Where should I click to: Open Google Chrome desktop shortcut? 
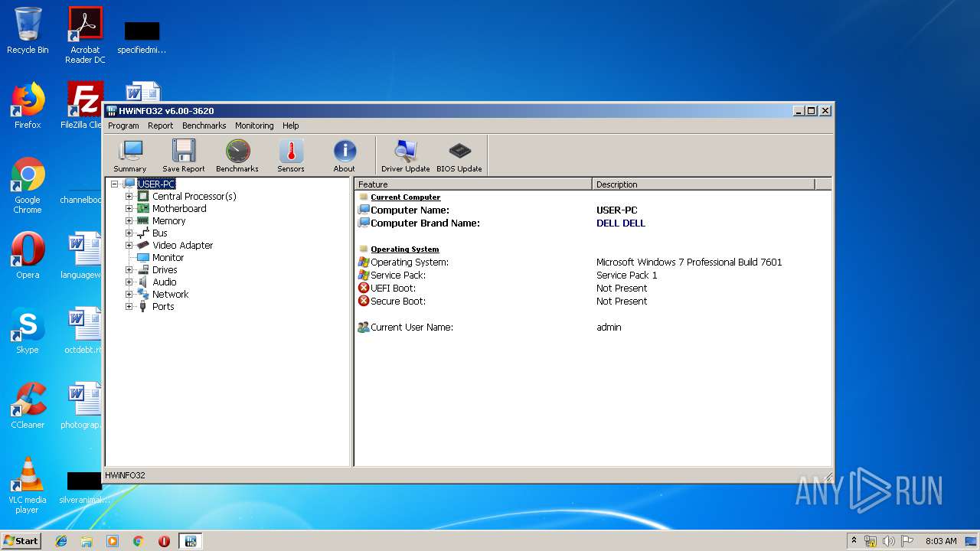click(28, 184)
